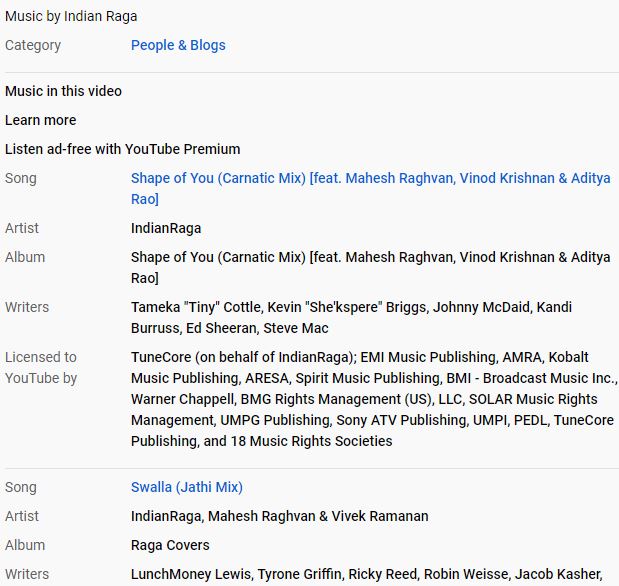Click the album text ending 'Aditya Rao]'

tap(371, 268)
